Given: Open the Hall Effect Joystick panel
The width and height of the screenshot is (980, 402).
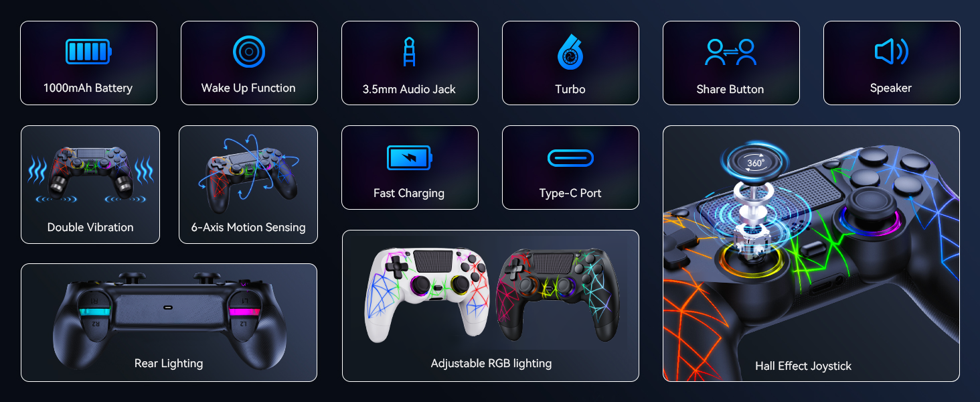Looking at the screenshot, I should [x=811, y=253].
